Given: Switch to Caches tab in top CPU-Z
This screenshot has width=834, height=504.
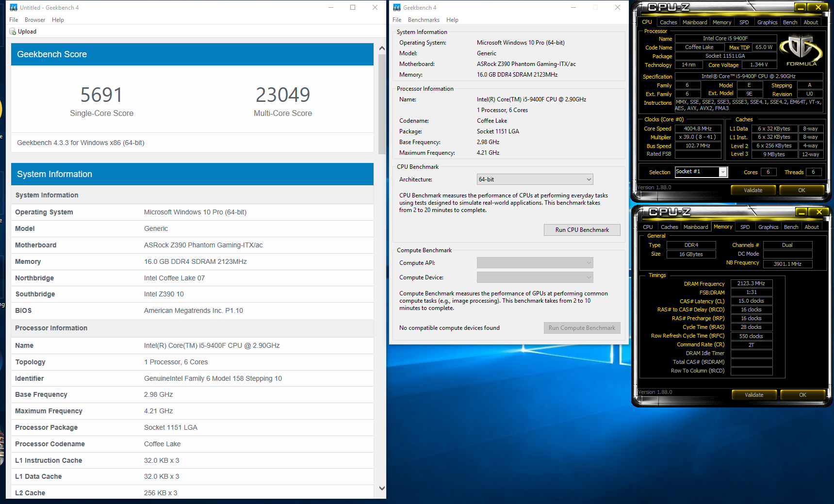Looking at the screenshot, I should point(668,22).
